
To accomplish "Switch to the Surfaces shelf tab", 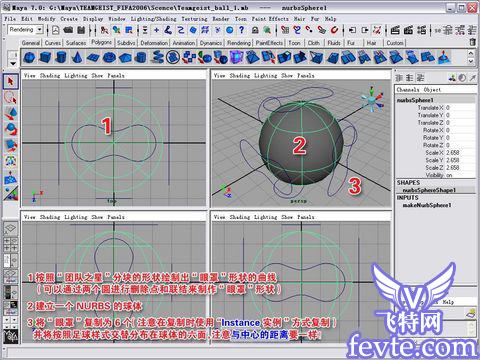I will [x=76, y=43].
